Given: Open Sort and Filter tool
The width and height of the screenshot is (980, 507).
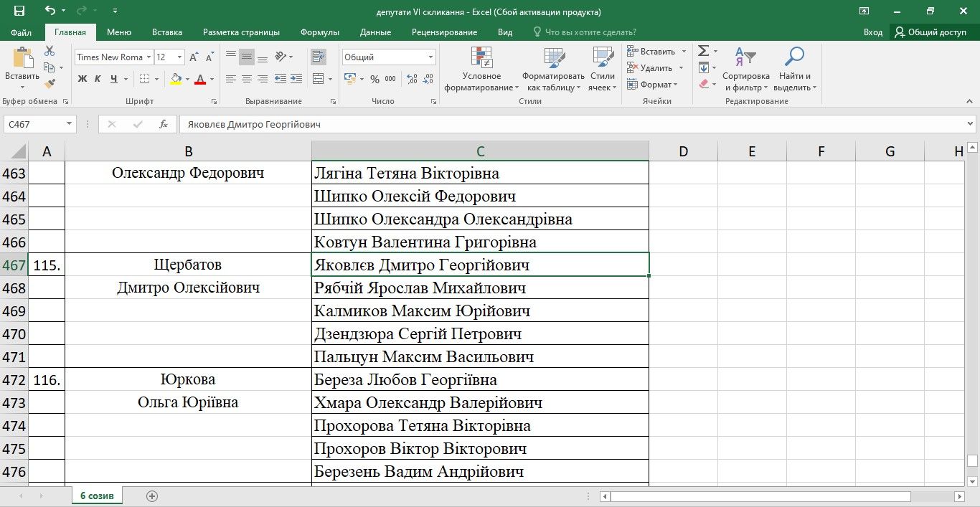Looking at the screenshot, I should point(745,69).
